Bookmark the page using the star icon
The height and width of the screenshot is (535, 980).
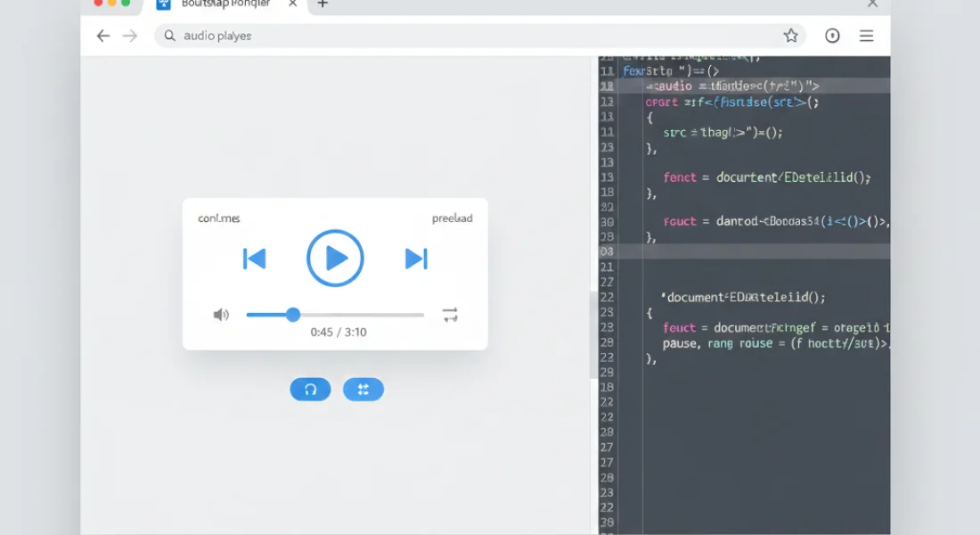coord(791,36)
